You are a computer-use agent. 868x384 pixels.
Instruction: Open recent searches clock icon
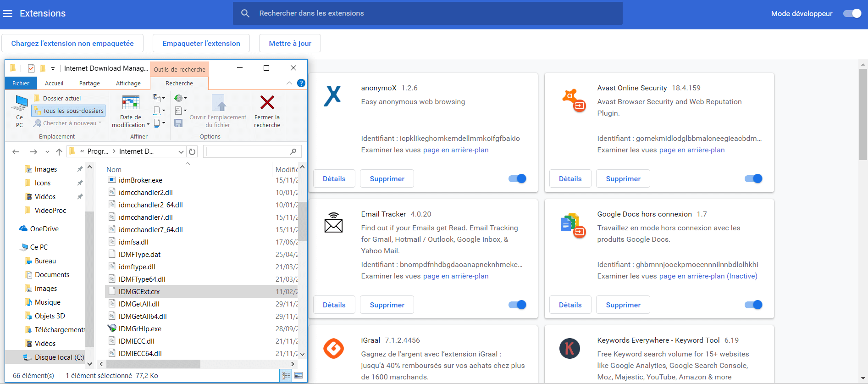pyautogui.click(x=180, y=98)
